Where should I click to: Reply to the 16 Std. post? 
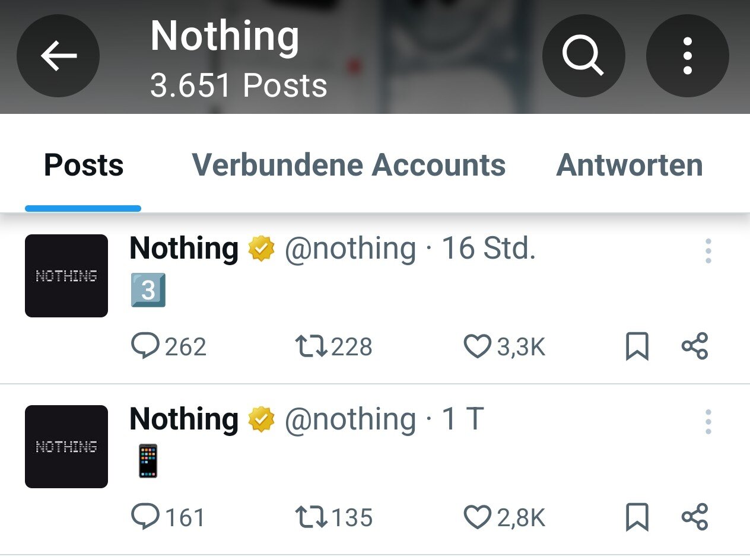[145, 346]
